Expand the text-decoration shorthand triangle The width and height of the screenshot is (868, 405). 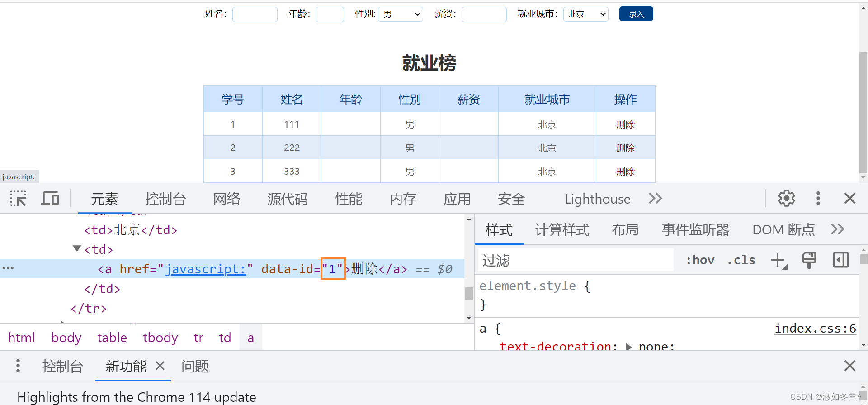tap(628, 347)
